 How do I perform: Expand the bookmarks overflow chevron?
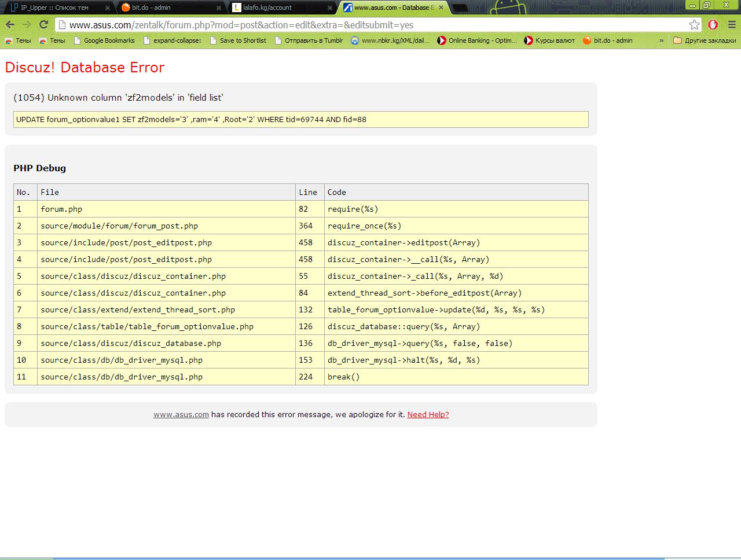[661, 40]
